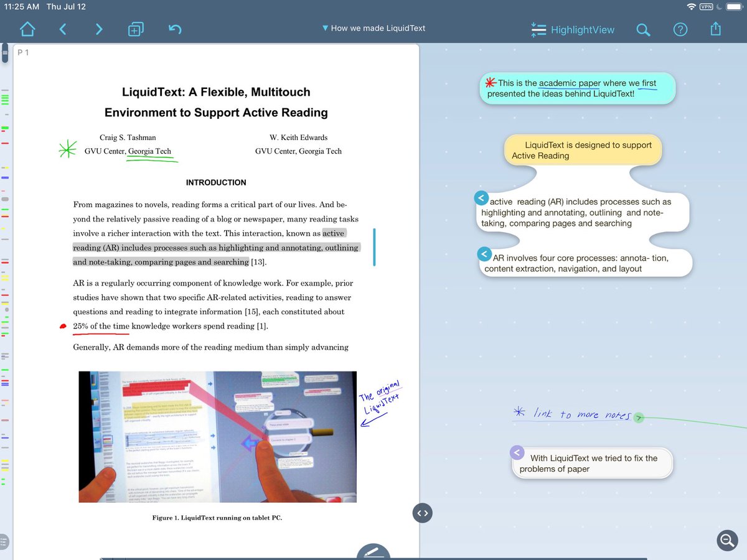Tap the Figure 1 tablet PC image
The width and height of the screenshot is (747, 560).
[x=217, y=437]
